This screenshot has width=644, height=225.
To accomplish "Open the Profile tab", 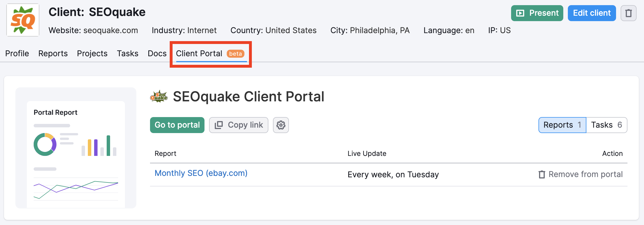I will [17, 53].
